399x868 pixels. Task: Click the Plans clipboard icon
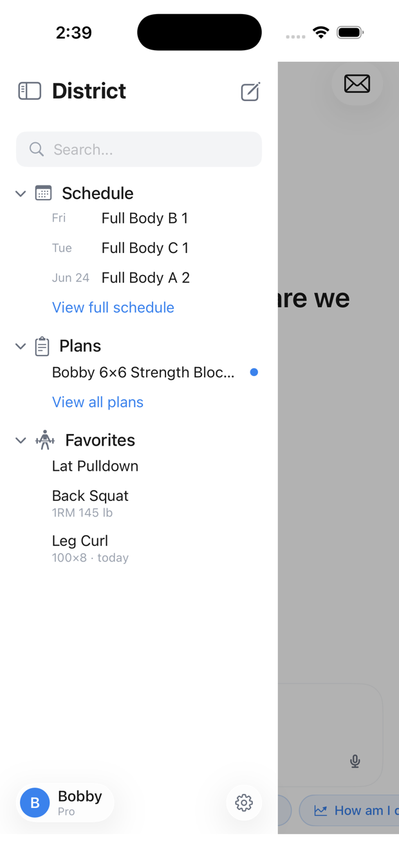[42, 346]
